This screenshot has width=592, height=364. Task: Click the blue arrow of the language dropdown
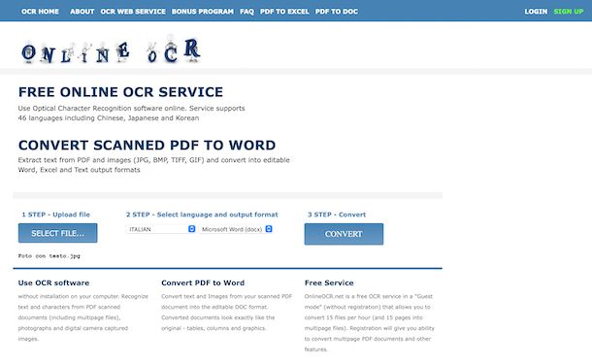tap(192, 229)
